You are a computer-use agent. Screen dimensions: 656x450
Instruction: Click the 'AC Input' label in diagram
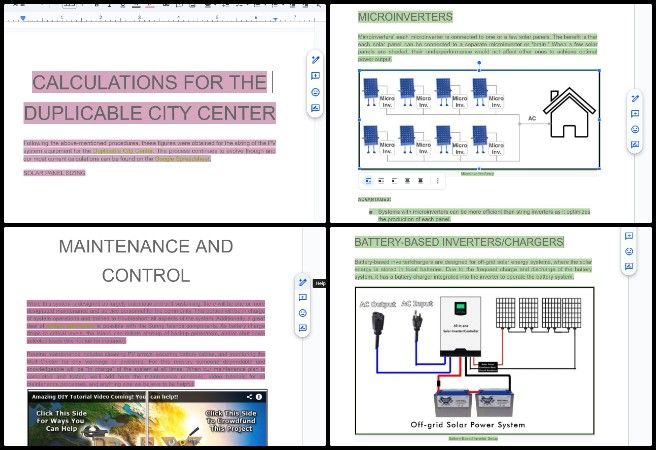click(x=417, y=304)
